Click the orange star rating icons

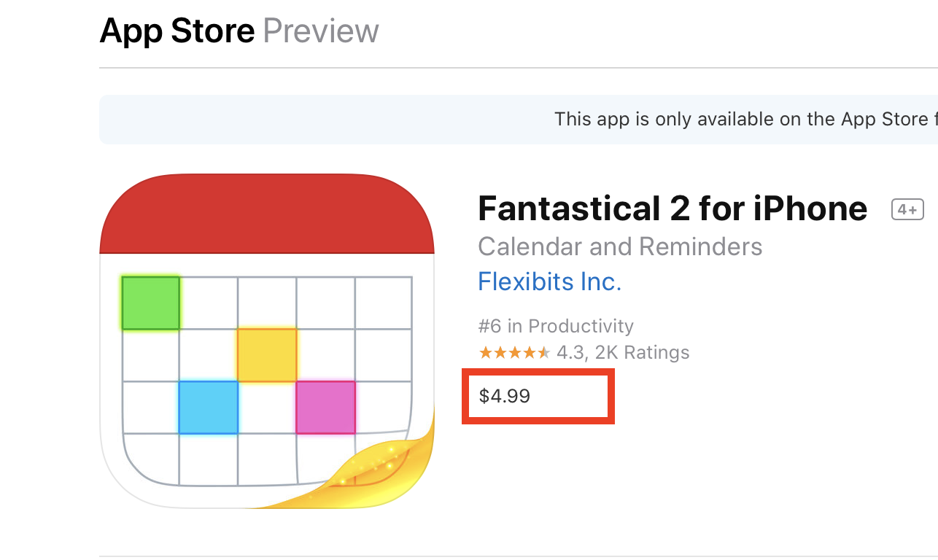coord(514,353)
